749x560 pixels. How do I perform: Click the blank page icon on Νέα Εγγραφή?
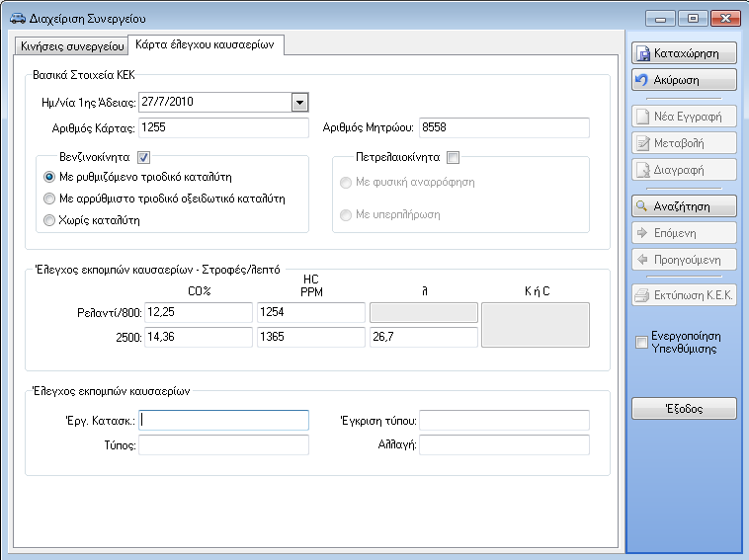(x=643, y=117)
